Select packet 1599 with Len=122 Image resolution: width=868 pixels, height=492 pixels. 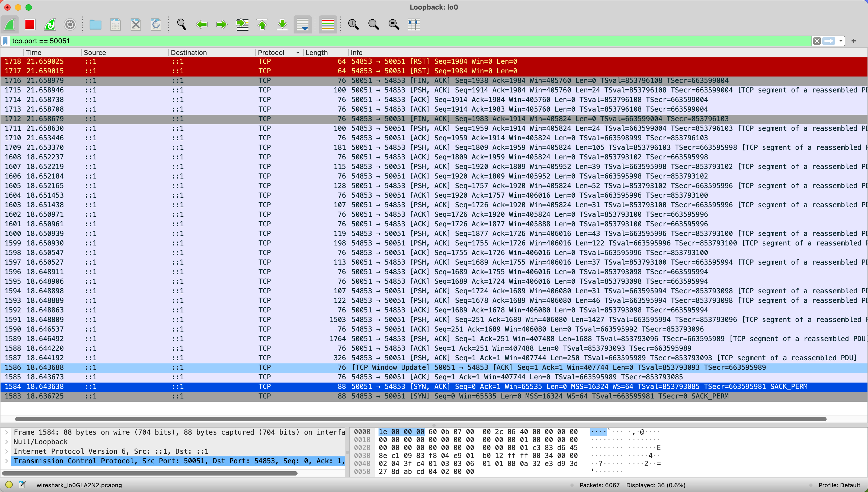(x=434, y=243)
